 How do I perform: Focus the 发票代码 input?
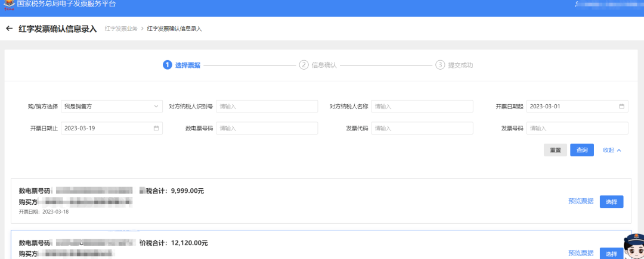422,128
